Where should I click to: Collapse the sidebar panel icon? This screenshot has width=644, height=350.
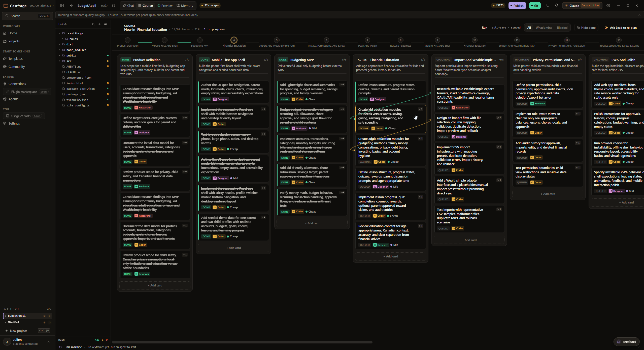(62, 6)
